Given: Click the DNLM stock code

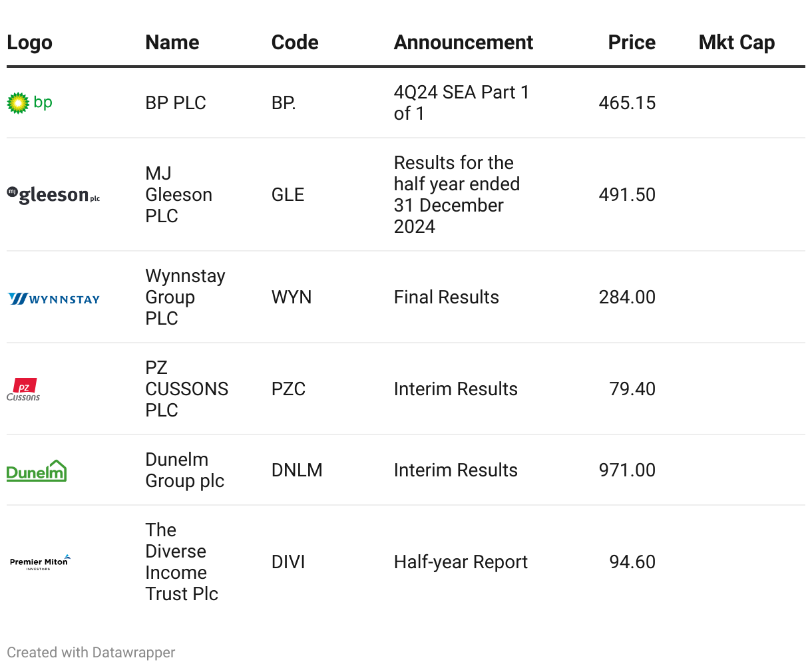Looking at the screenshot, I should [297, 470].
